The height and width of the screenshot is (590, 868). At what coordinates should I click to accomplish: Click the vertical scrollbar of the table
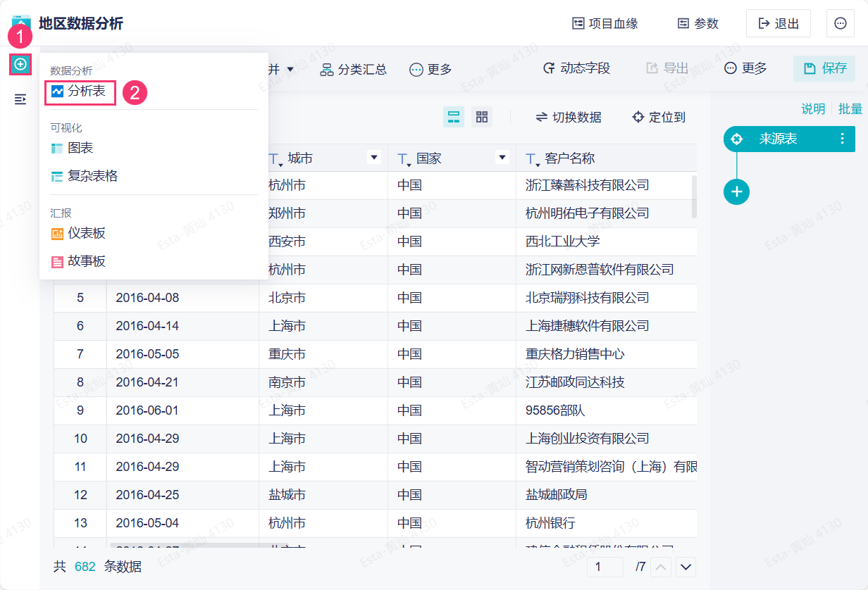tap(694, 197)
